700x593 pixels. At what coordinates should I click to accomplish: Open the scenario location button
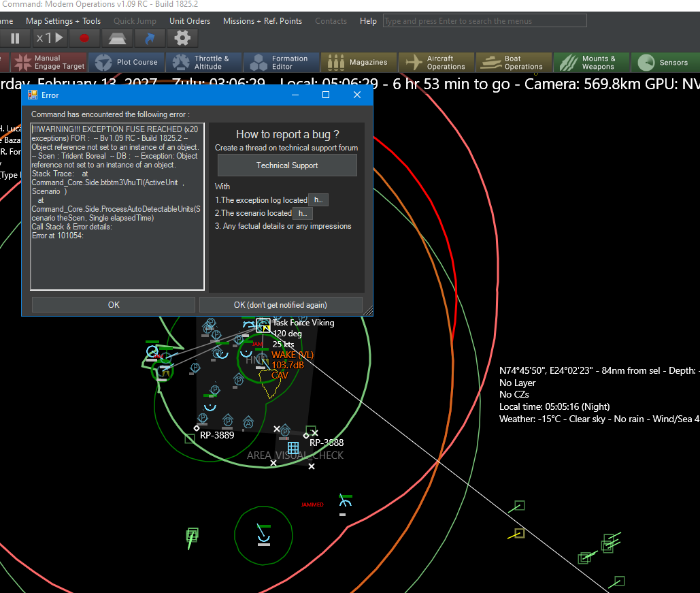[x=303, y=213]
